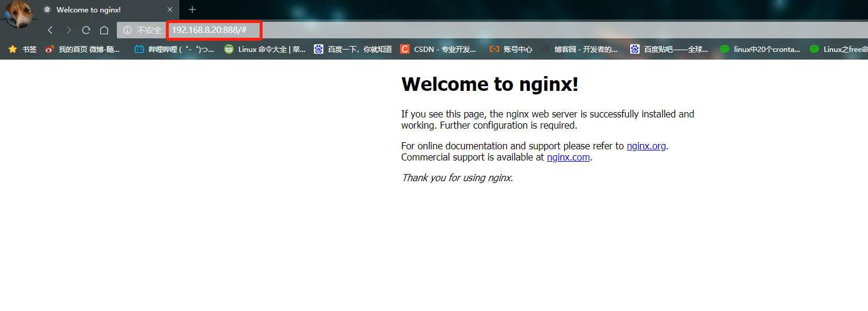Select the Welcome to nginx! tab

pyautogui.click(x=108, y=10)
